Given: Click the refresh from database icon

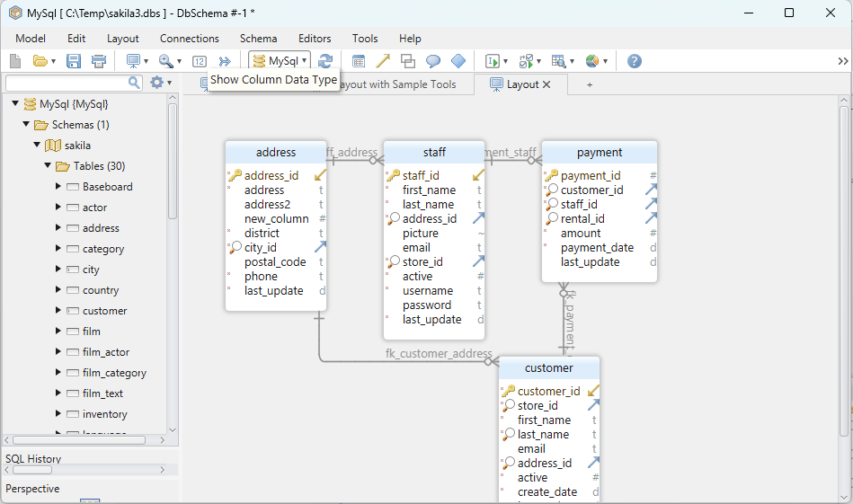Looking at the screenshot, I should (325, 61).
